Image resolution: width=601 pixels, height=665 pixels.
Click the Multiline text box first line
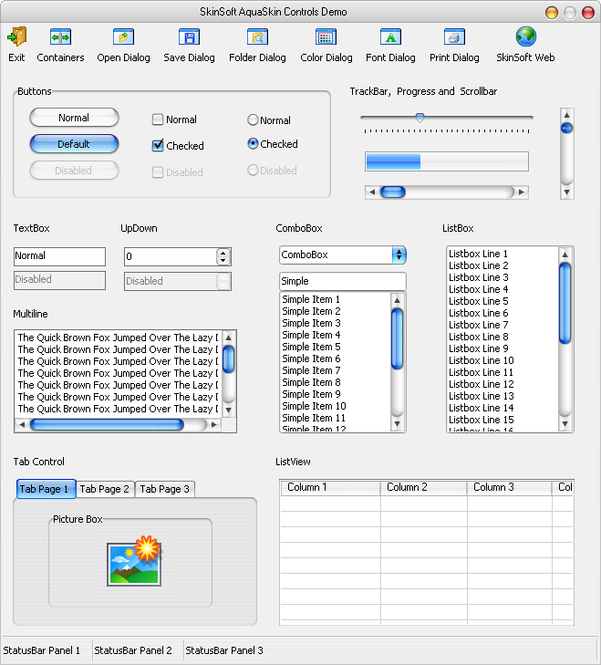(118, 338)
